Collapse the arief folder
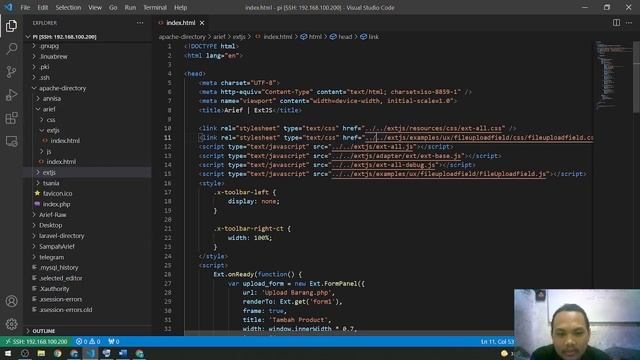This screenshot has width=640, height=360. tap(49, 109)
